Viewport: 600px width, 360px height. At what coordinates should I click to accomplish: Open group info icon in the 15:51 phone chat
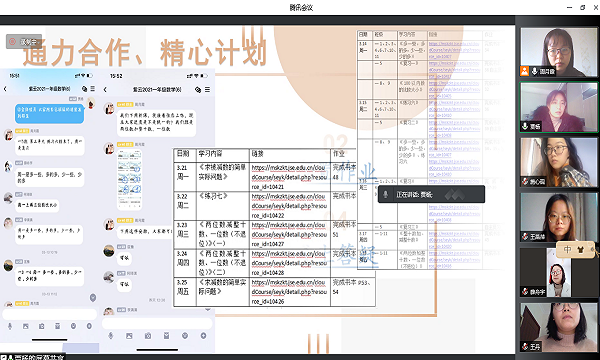tap(85, 89)
